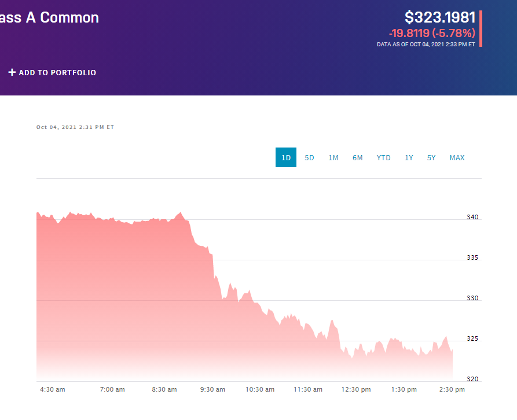
Task: Display the MAX history range
Action: point(457,158)
